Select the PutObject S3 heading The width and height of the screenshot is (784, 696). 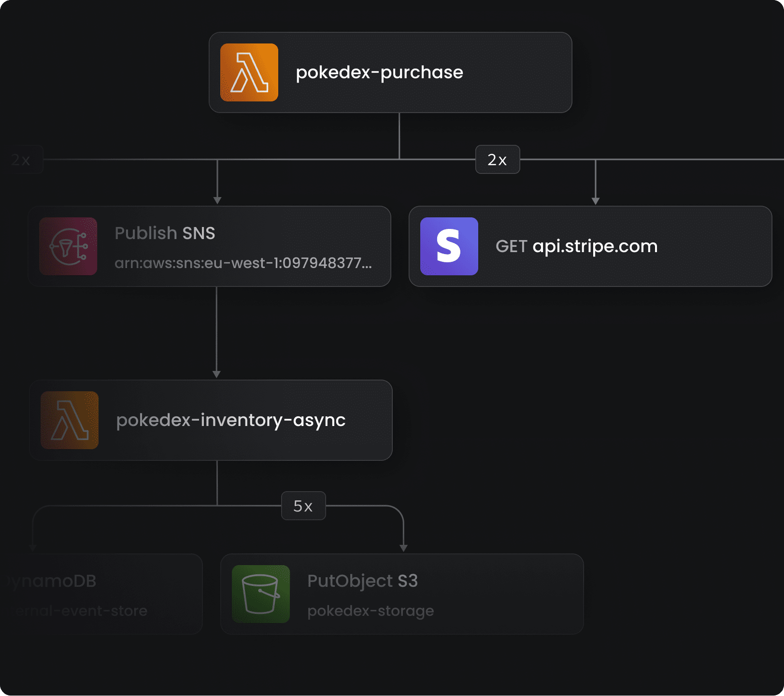(x=362, y=581)
